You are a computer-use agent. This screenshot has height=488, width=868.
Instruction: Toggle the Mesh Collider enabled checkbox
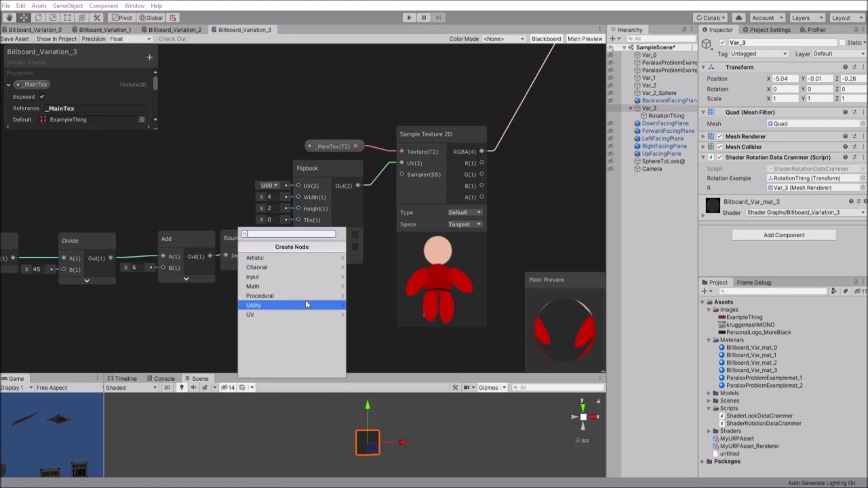tap(719, 146)
